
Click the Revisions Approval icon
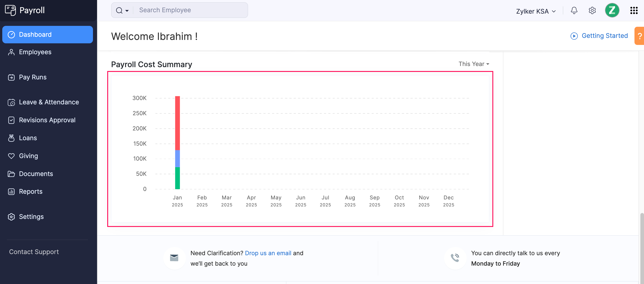tap(11, 120)
